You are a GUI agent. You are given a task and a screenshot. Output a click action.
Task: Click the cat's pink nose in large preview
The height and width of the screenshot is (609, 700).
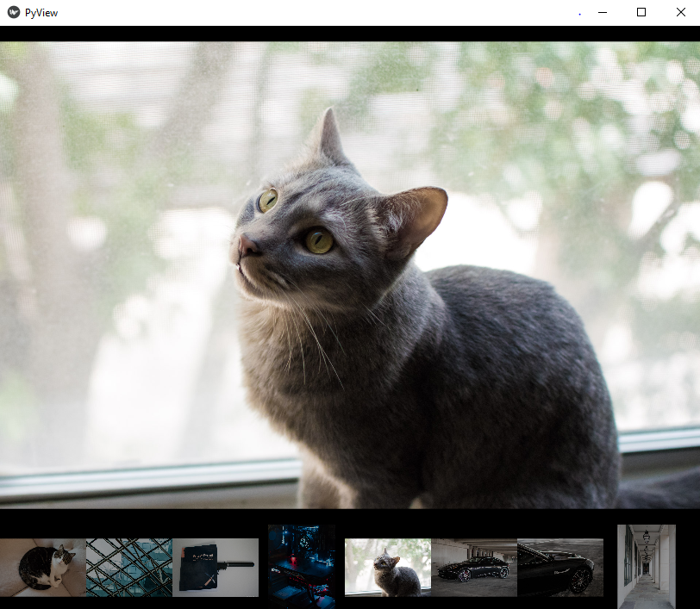(x=247, y=245)
